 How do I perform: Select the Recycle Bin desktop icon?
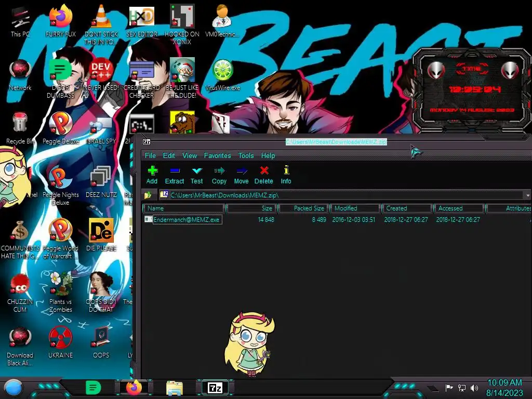tap(20, 129)
